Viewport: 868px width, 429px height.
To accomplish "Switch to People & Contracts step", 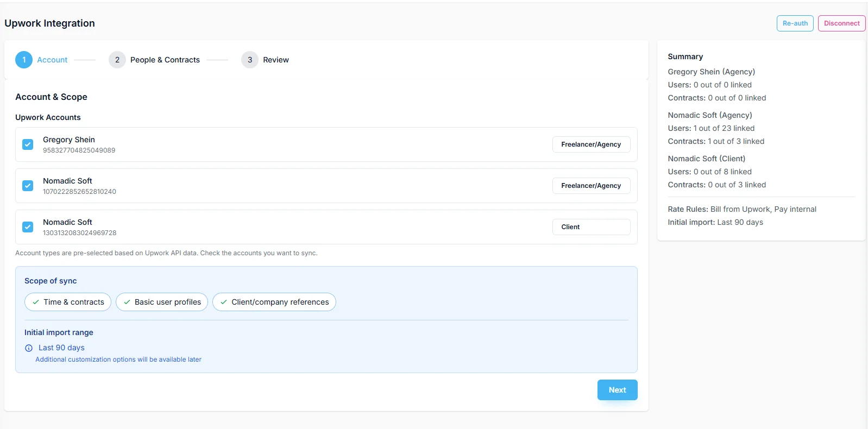I will tap(165, 60).
